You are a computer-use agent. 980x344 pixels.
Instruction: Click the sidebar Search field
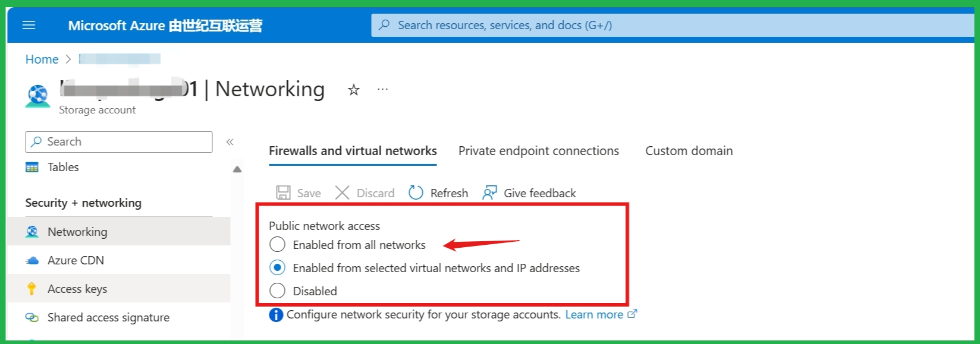[x=119, y=142]
